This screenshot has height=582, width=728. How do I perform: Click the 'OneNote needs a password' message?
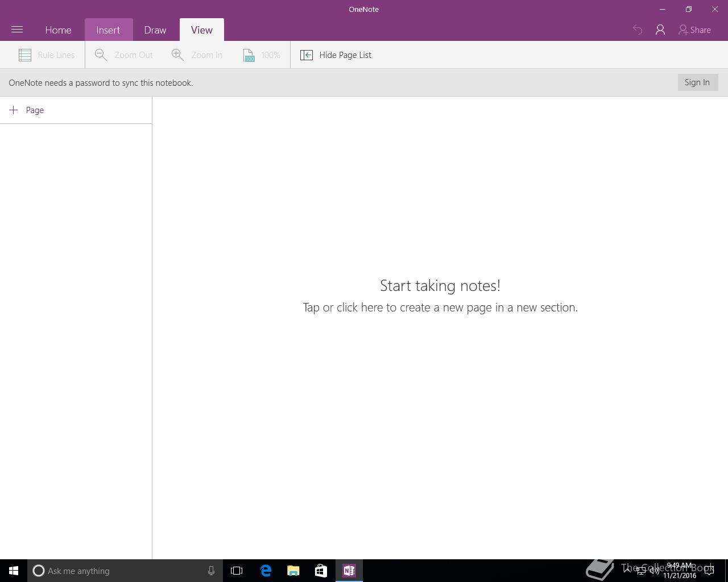pos(101,83)
